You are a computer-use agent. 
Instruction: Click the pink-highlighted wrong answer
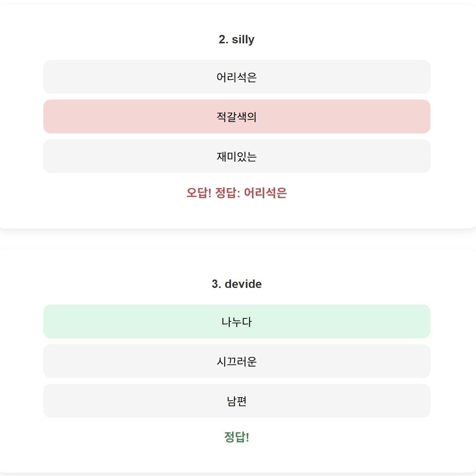[237, 117]
